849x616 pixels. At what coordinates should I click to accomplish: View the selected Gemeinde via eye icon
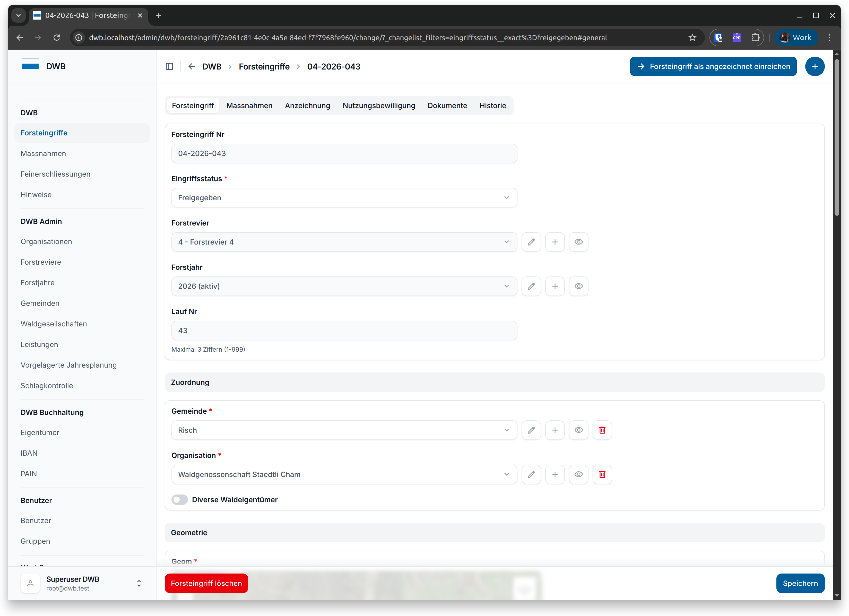coord(578,430)
